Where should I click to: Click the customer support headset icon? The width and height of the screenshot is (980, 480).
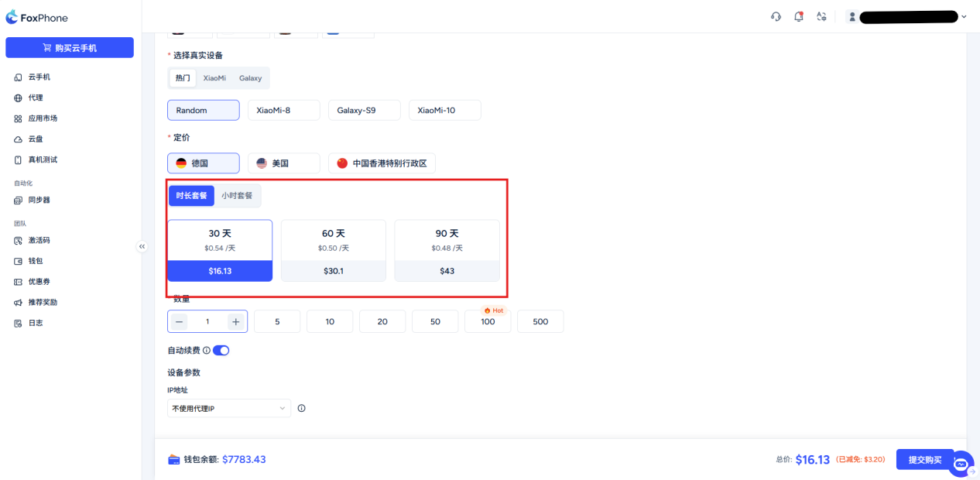pyautogui.click(x=776, y=17)
